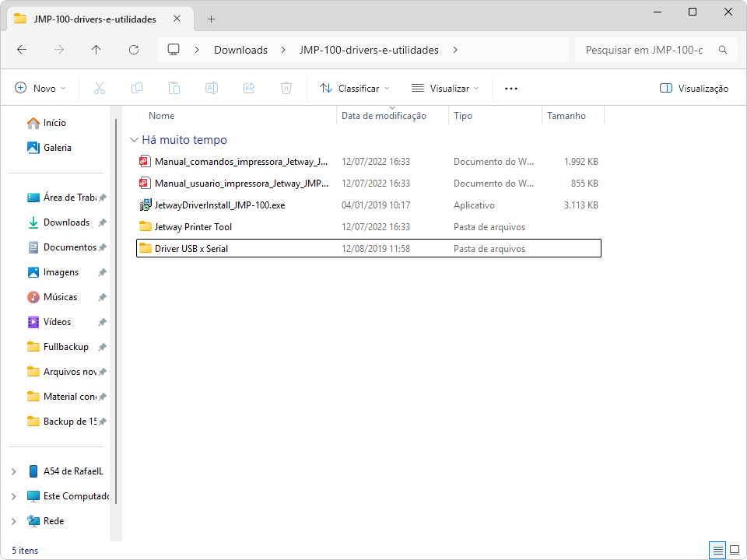Click the Rename icon in toolbar
Screen dimensions: 747x560
click(212, 88)
